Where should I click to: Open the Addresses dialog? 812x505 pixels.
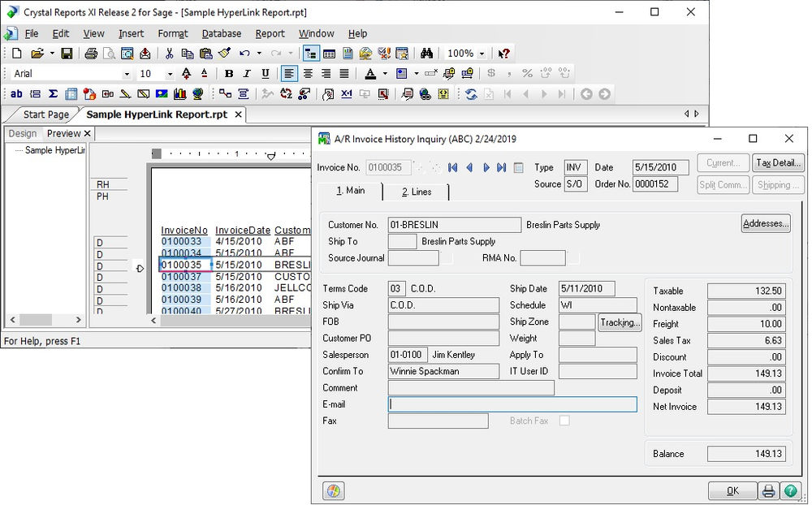click(x=765, y=223)
